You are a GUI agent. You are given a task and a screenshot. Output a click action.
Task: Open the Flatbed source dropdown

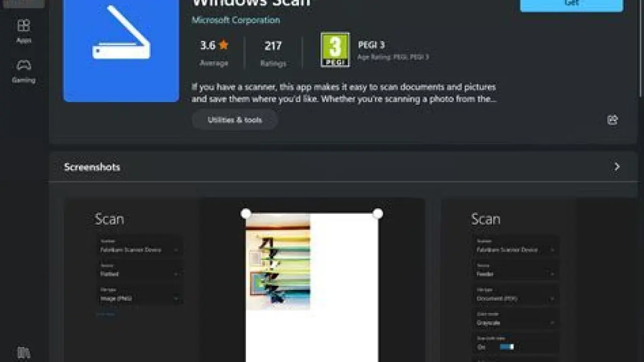(x=140, y=274)
